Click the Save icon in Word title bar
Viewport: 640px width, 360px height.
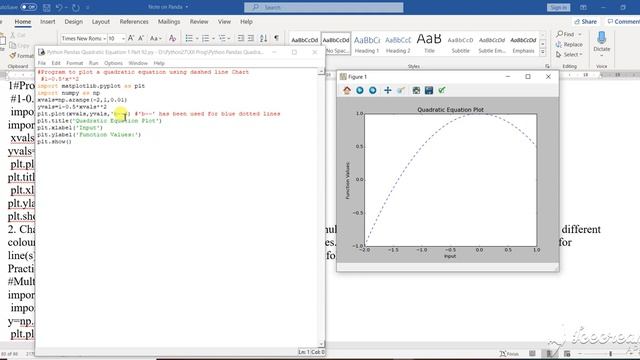coord(47,7)
